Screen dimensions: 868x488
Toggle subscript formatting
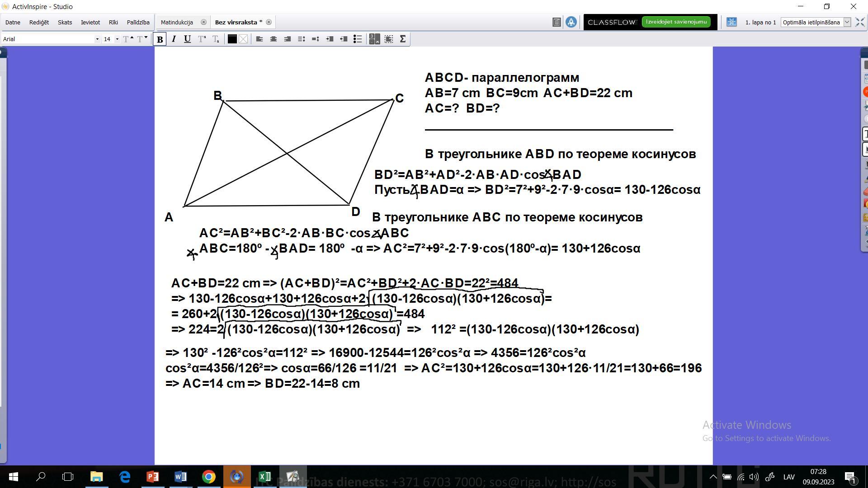coord(216,39)
